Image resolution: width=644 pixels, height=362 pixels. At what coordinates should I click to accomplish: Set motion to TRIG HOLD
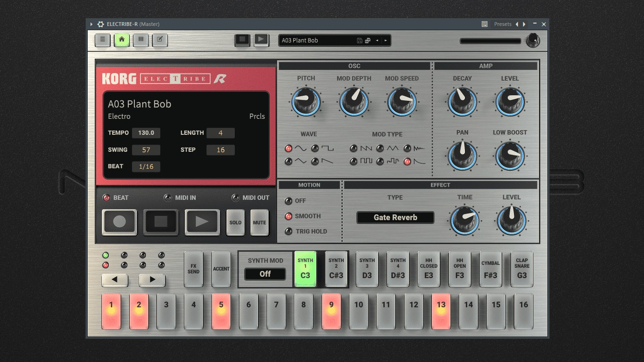(x=289, y=231)
